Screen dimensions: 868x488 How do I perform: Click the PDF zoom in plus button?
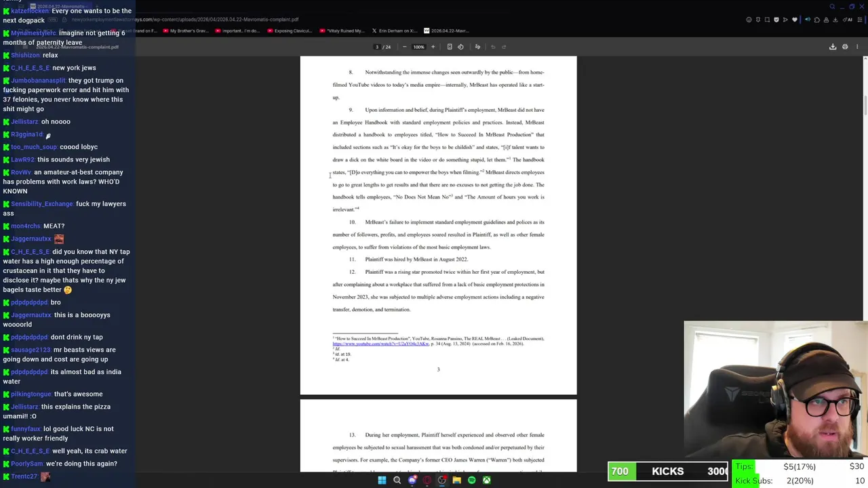433,47
